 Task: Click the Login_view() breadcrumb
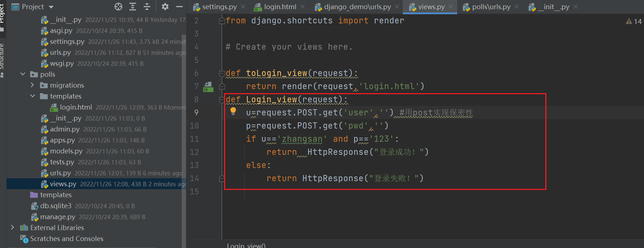[x=246, y=245]
